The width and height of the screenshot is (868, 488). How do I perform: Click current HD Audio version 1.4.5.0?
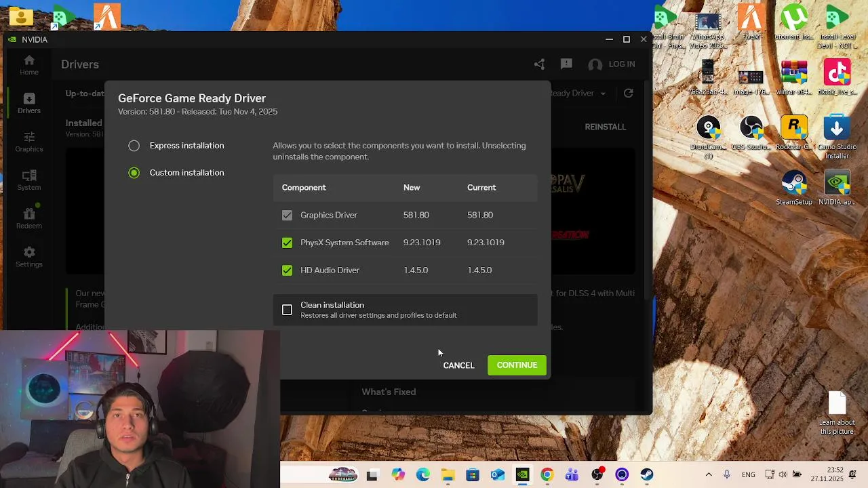(479, 270)
